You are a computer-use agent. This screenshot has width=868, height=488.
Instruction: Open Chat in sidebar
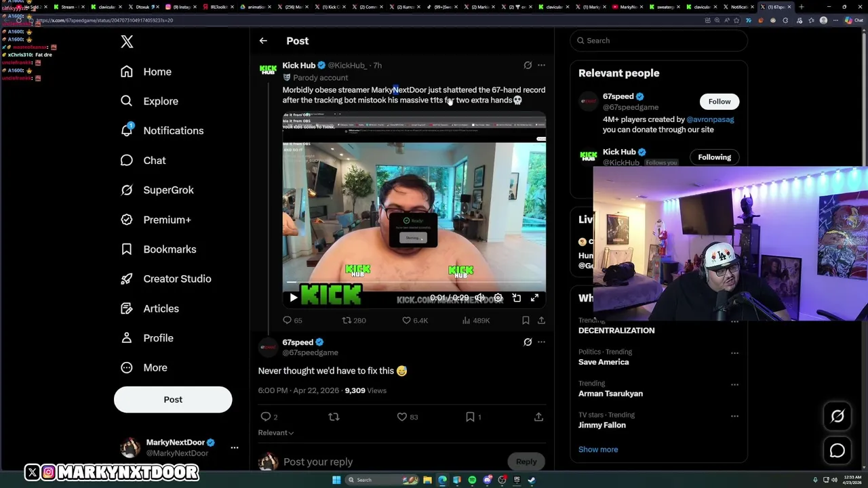(143, 161)
